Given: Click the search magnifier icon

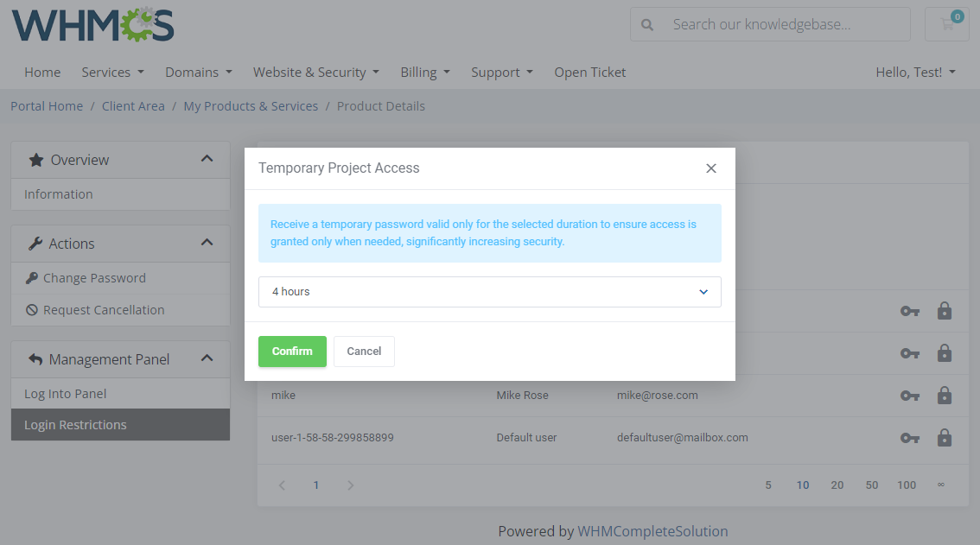Looking at the screenshot, I should 646,24.
